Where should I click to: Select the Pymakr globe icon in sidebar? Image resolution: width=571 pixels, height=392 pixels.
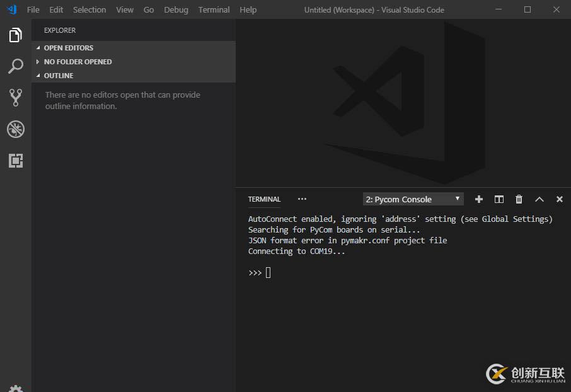[15, 129]
